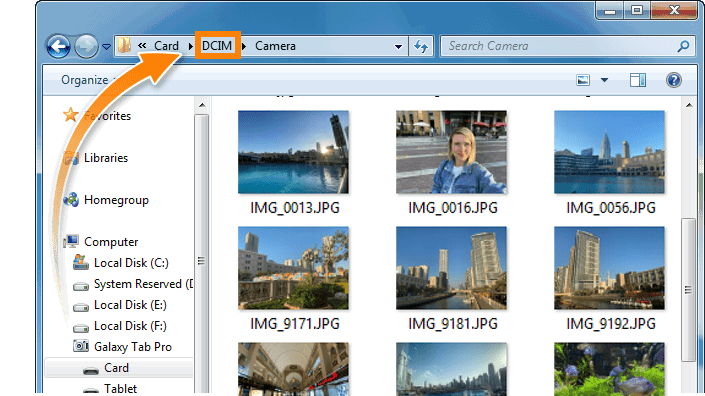
Task: Select Local Disk (C:) drive
Action: click(131, 263)
